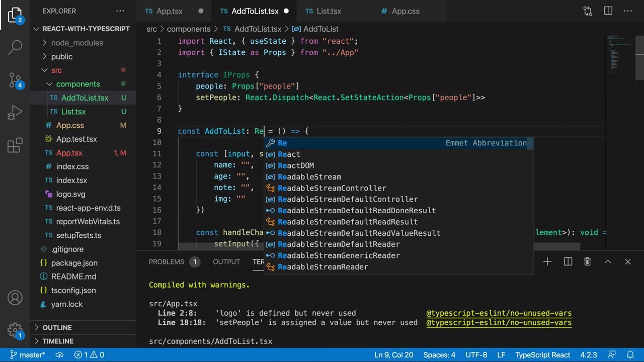
Task: Choose ReadableStream suggestion
Action: (398, 177)
